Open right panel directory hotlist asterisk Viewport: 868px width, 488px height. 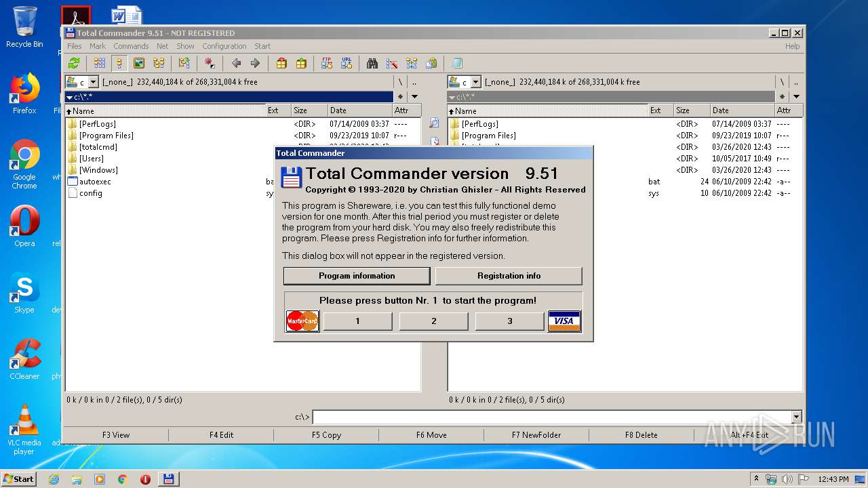783,97
